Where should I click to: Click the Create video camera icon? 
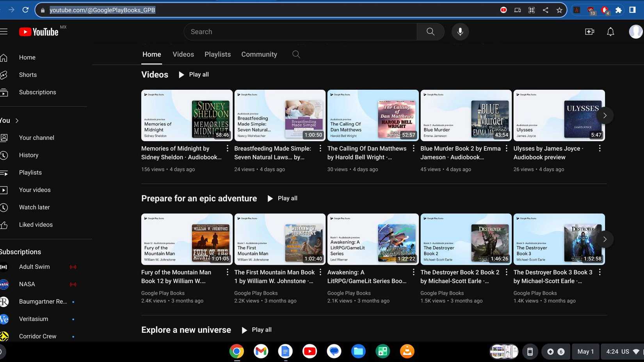589,32
